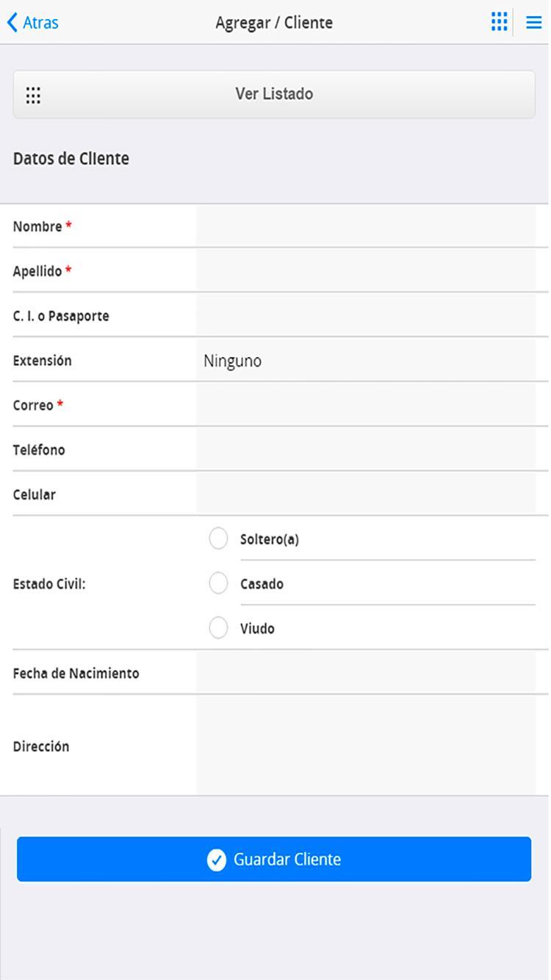Click the Ver Listado button
The height and width of the screenshot is (980, 551).
tap(274, 94)
